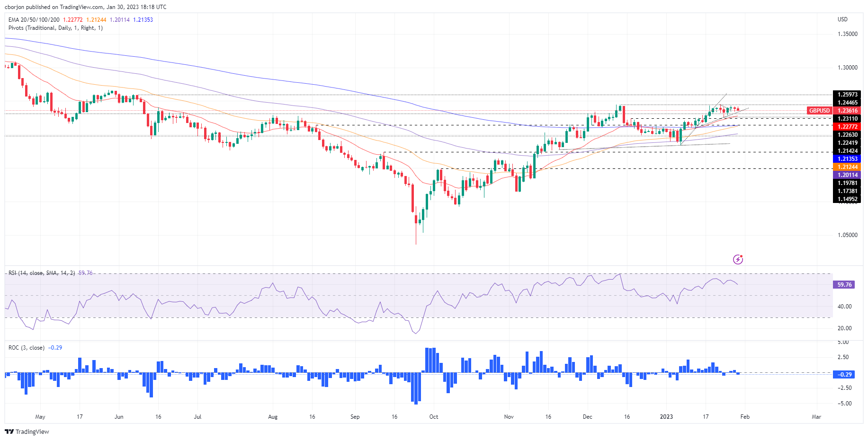Image resolution: width=868 pixels, height=440 pixels.
Task: Click the TradingView logo at bottom left
Action: (27, 431)
